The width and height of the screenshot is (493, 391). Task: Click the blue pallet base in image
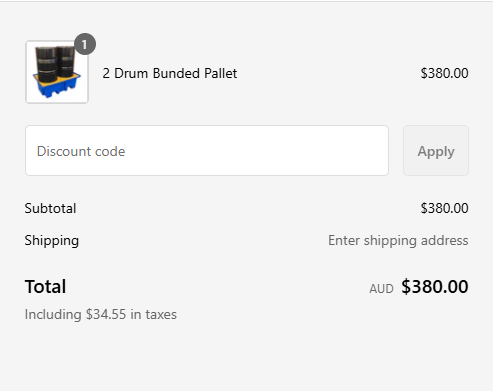(x=56, y=87)
